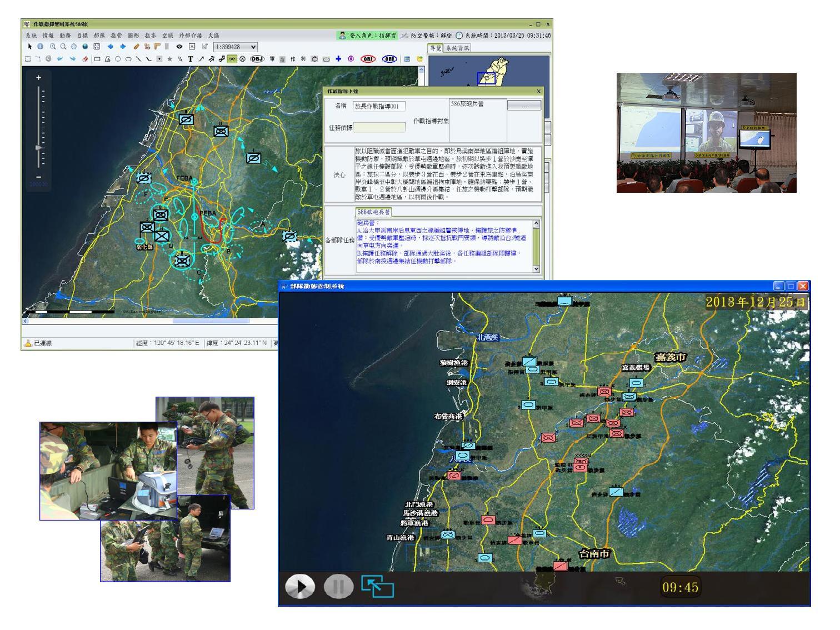
Task: Open the 外部介接 menu
Action: (x=191, y=36)
